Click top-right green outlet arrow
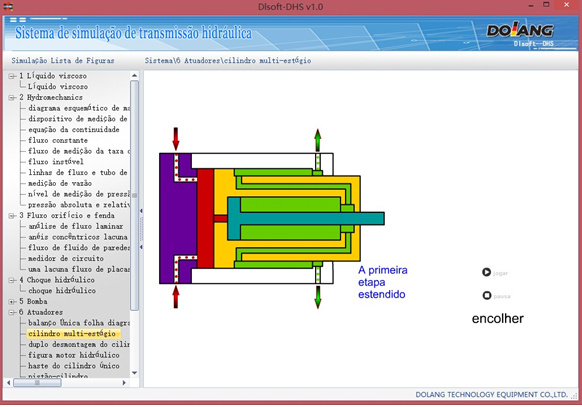Viewport: 582px width, 407px height. (x=318, y=140)
